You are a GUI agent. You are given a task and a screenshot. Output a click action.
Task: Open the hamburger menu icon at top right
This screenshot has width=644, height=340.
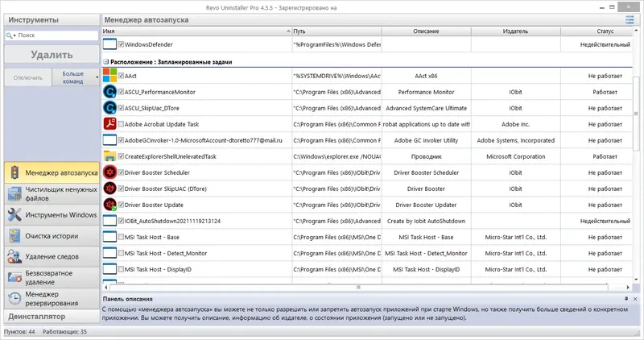[x=630, y=19]
